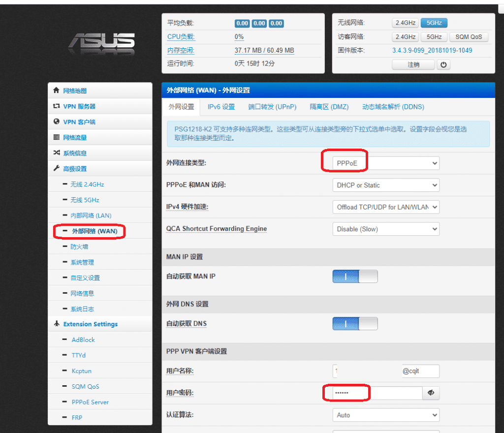504x433 pixels.
Task: Click the 注销 logout button
Action: tap(413, 64)
